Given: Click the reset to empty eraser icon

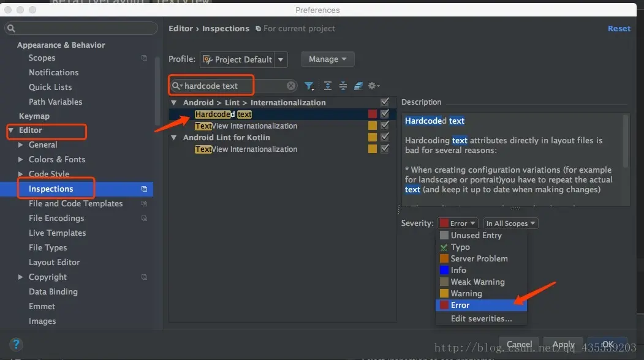Looking at the screenshot, I should point(358,86).
